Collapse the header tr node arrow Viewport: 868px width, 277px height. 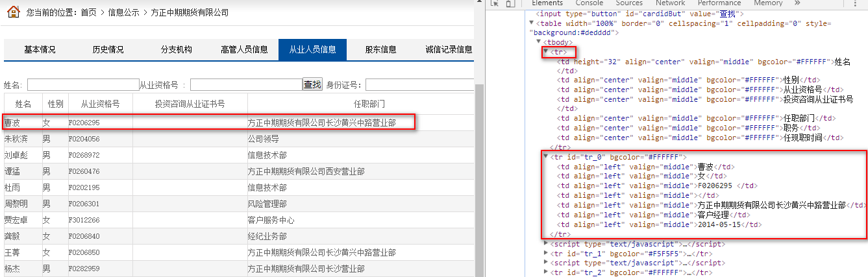tap(546, 52)
